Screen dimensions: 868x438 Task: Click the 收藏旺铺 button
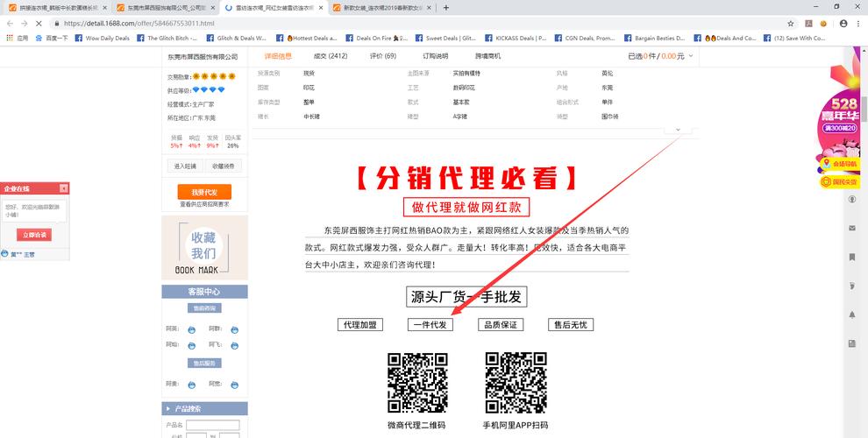223,166
